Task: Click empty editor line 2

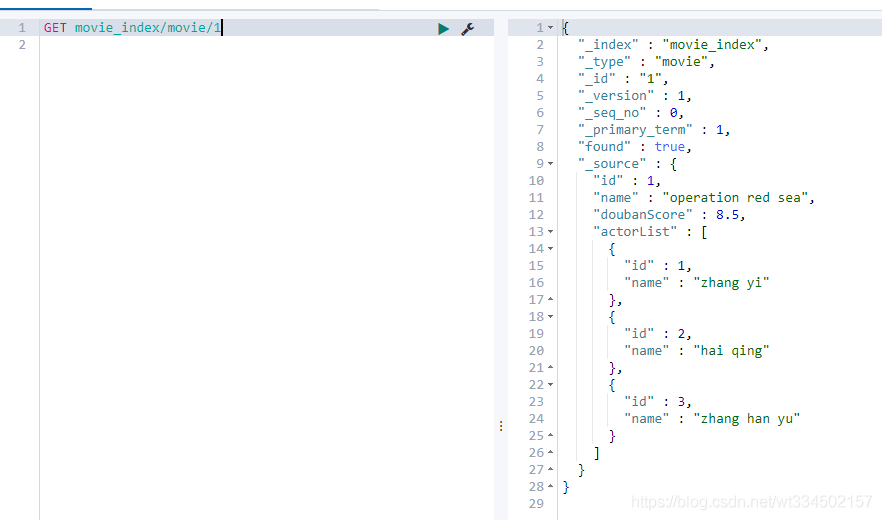Action: [267, 44]
